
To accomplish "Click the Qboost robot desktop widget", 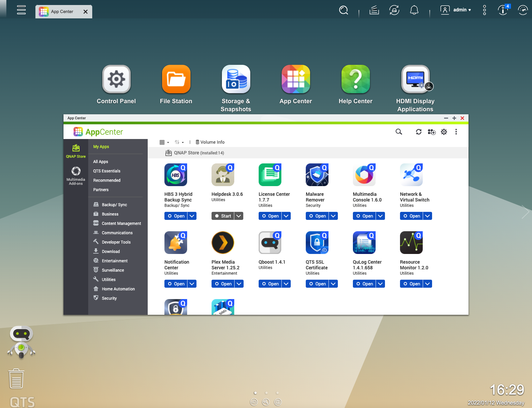I will (x=21, y=342).
